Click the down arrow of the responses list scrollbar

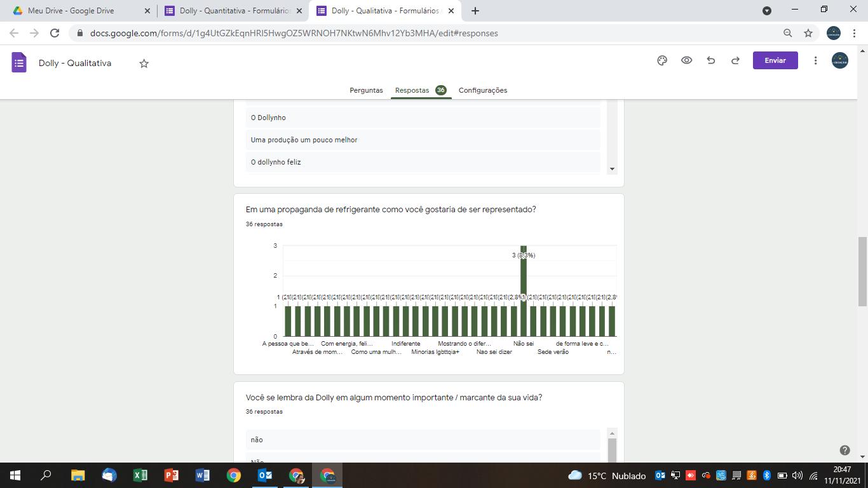pos(612,169)
